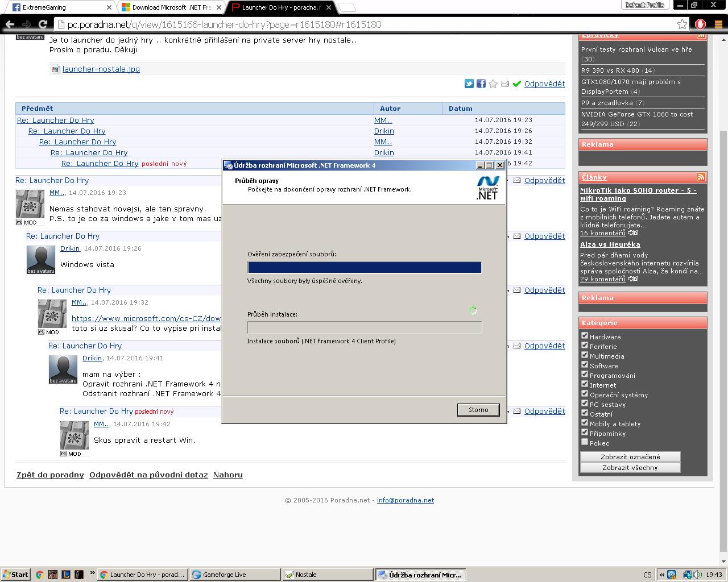The height and width of the screenshot is (582, 728).
Task: Launch Chrome from the quick launch bar
Action: click(39, 575)
